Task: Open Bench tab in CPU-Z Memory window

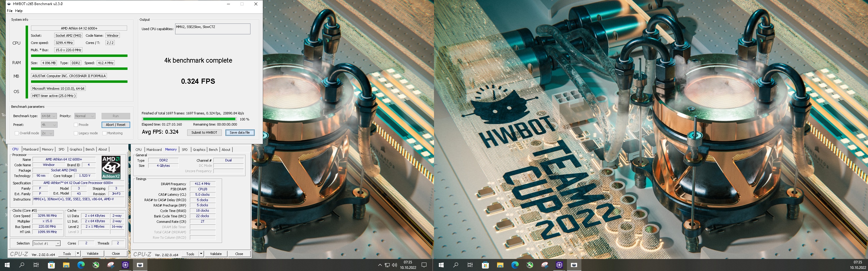Action: click(x=213, y=150)
